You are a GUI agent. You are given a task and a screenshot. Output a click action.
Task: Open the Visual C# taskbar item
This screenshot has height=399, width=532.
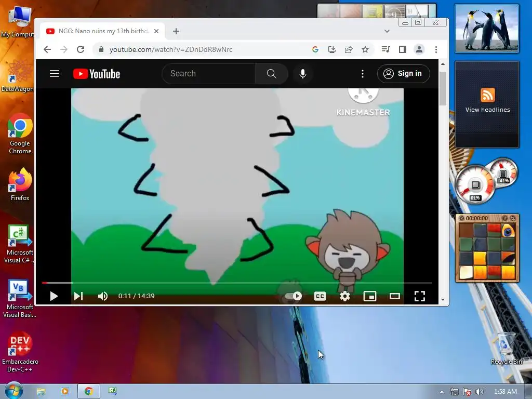coord(112,392)
